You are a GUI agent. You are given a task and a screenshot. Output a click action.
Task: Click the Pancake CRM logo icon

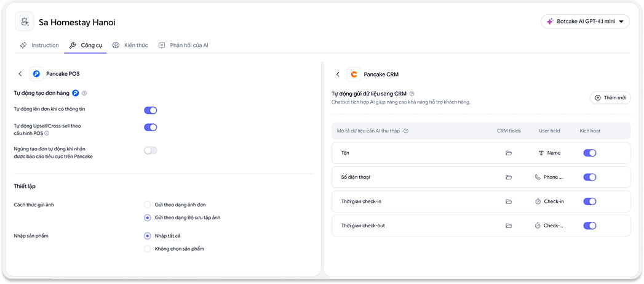354,75
